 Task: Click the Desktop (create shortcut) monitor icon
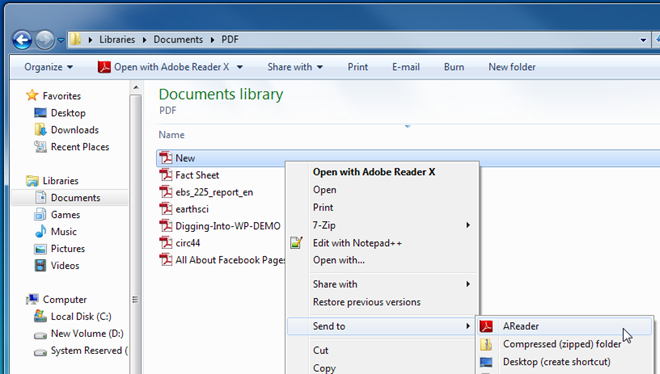click(486, 362)
